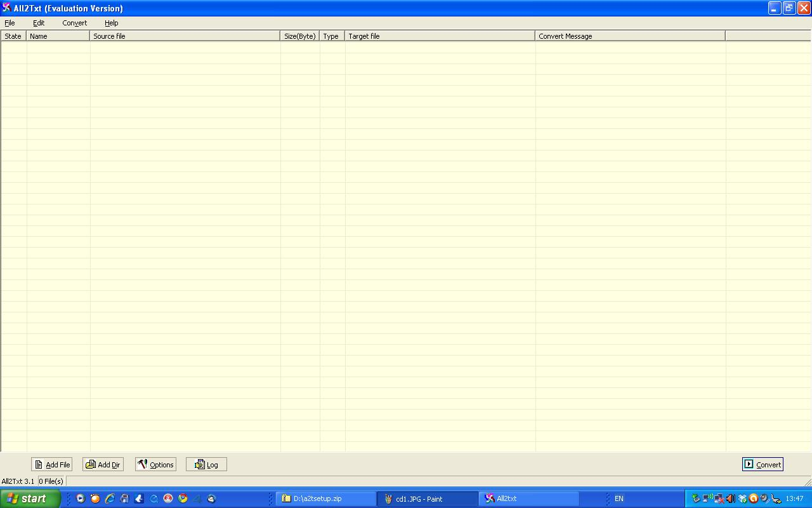Click the floppy disk Quick Launch icon

point(124,498)
